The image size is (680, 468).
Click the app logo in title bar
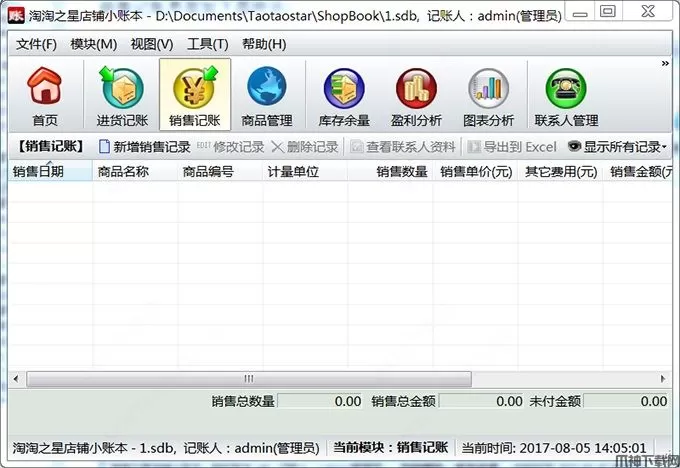click(16, 15)
